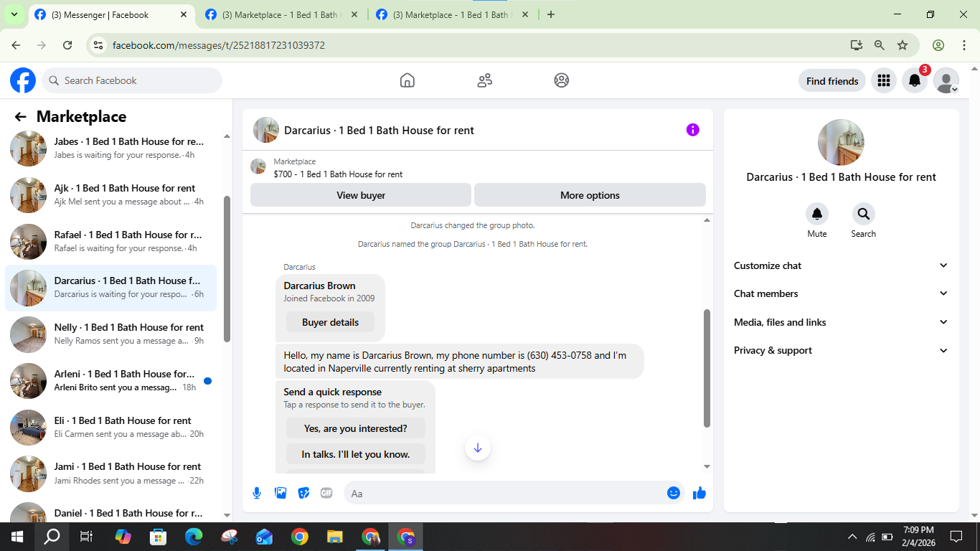Open the Home icon in top navigation
The width and height of the screenshot is (980, 551).
407,80
